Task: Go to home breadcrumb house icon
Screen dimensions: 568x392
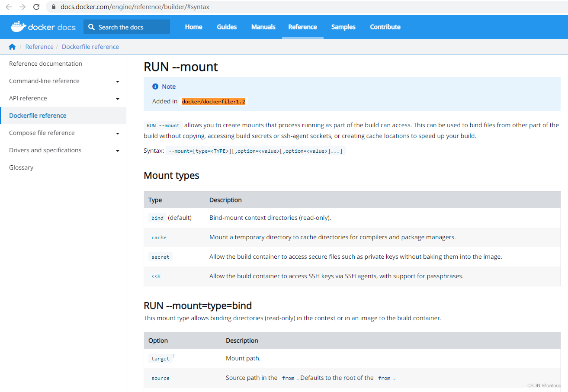Action: coord(12,47)
